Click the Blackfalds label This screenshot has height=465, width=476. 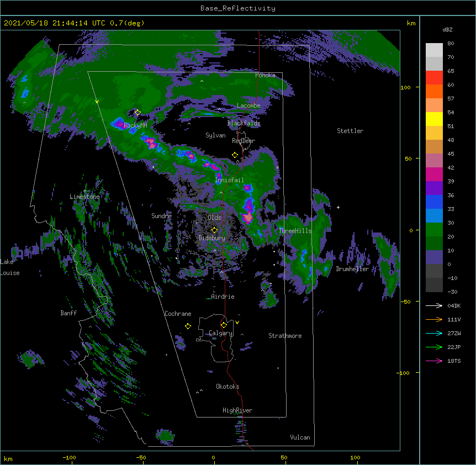click(x=244, y=123)
